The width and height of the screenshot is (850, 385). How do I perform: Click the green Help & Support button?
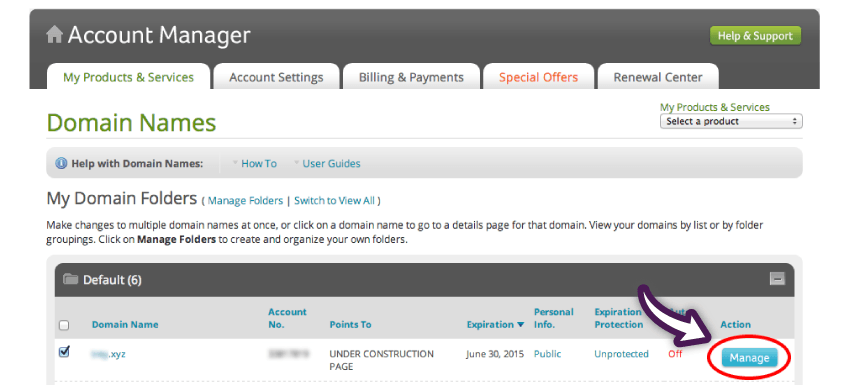coord(755,36)
